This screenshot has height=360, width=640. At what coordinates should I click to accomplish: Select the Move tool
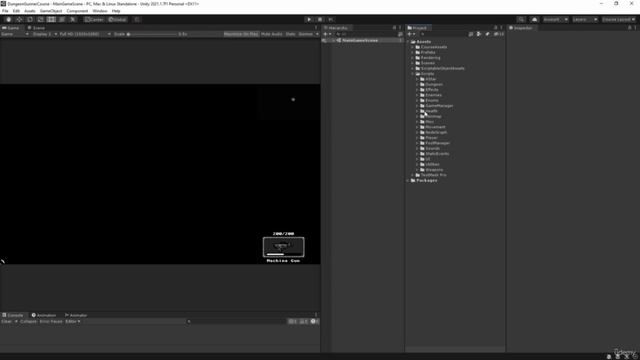(x=19, y=20)
